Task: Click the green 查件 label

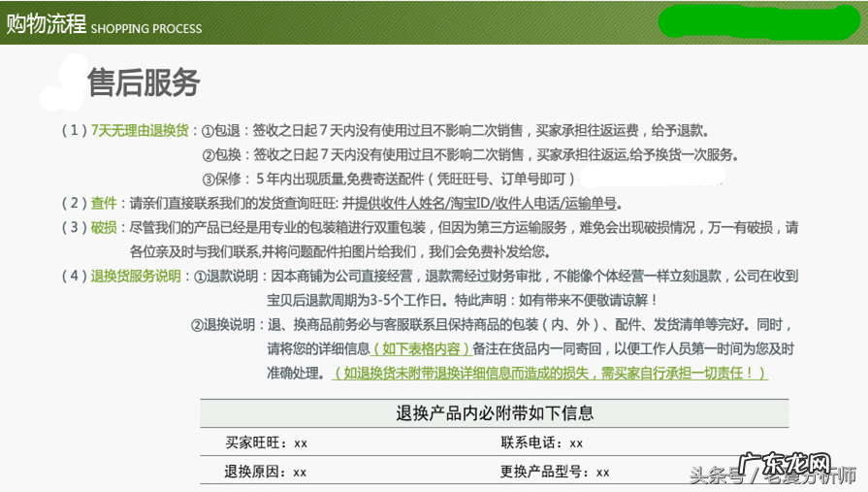Action: pyautogui.click(x=104, y=204)
